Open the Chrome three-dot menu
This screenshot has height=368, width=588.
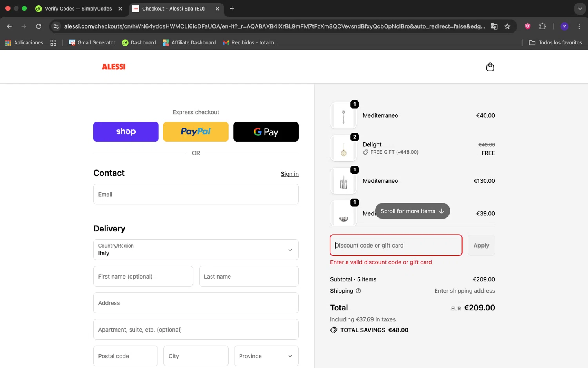point(579,26)
